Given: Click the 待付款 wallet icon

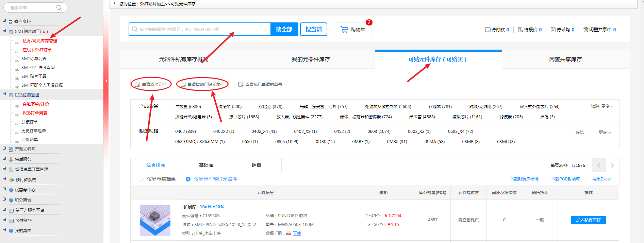Looking at the screenshot, I should [488, 30].
